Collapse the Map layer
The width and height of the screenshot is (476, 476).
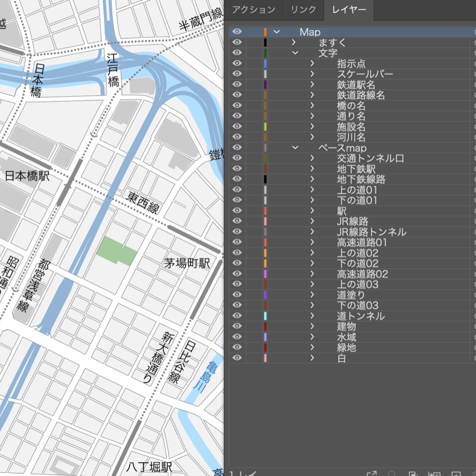tap(277, 32)
